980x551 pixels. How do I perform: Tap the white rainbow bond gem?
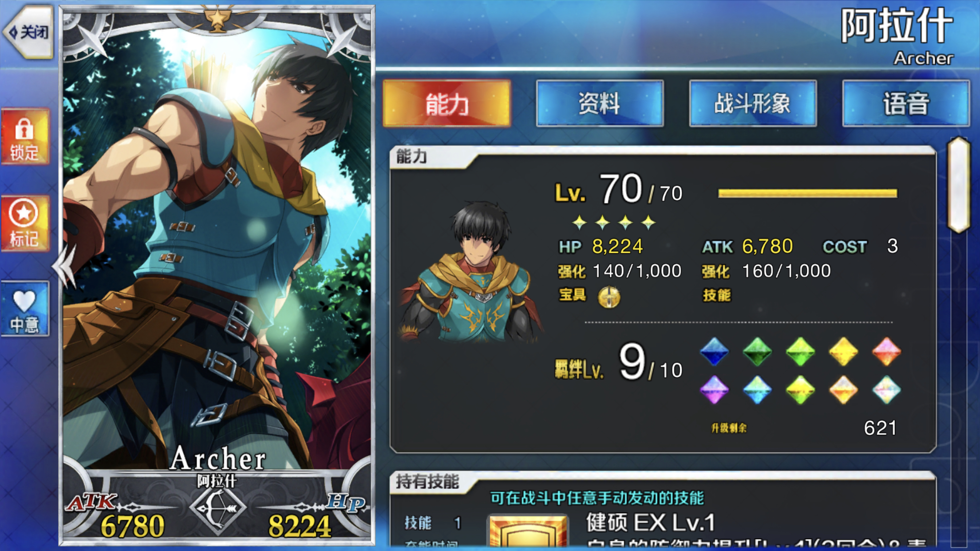[x=886, y=390]
